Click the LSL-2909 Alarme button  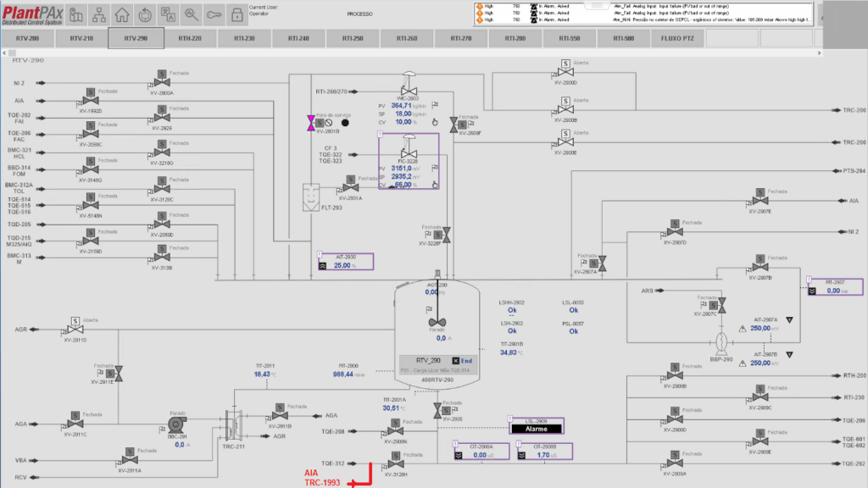[536, 429]
